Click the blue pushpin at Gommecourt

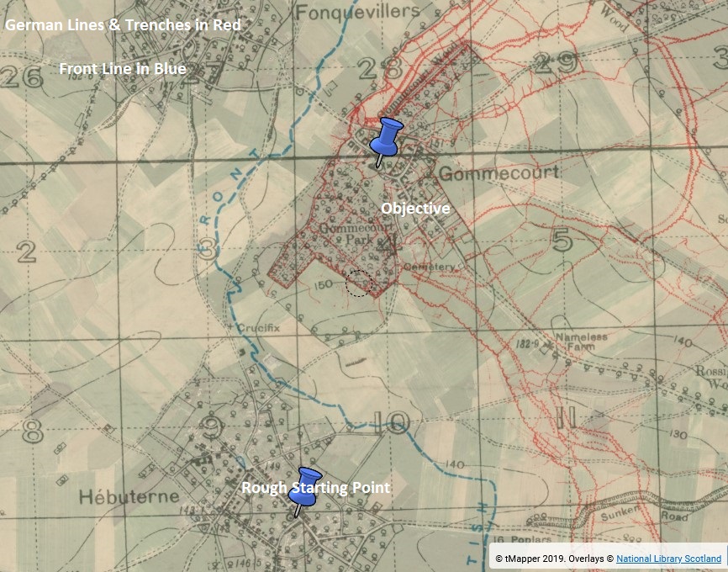pos(385,141)
